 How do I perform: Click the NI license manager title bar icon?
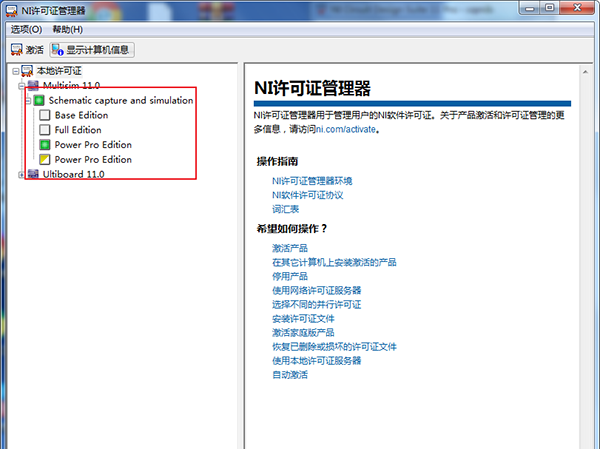coord(12,11)
